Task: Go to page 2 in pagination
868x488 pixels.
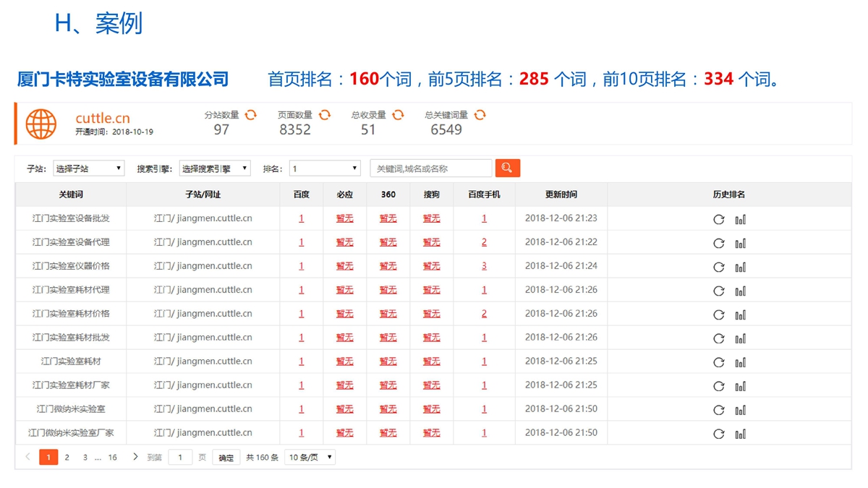Action: pyautogui.click(x=67, y=458)
